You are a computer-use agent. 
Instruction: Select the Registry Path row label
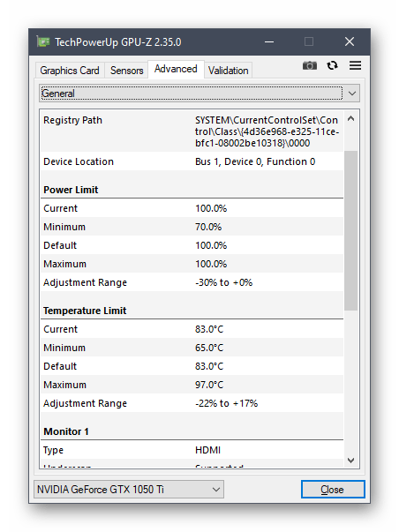pos(72,121)
